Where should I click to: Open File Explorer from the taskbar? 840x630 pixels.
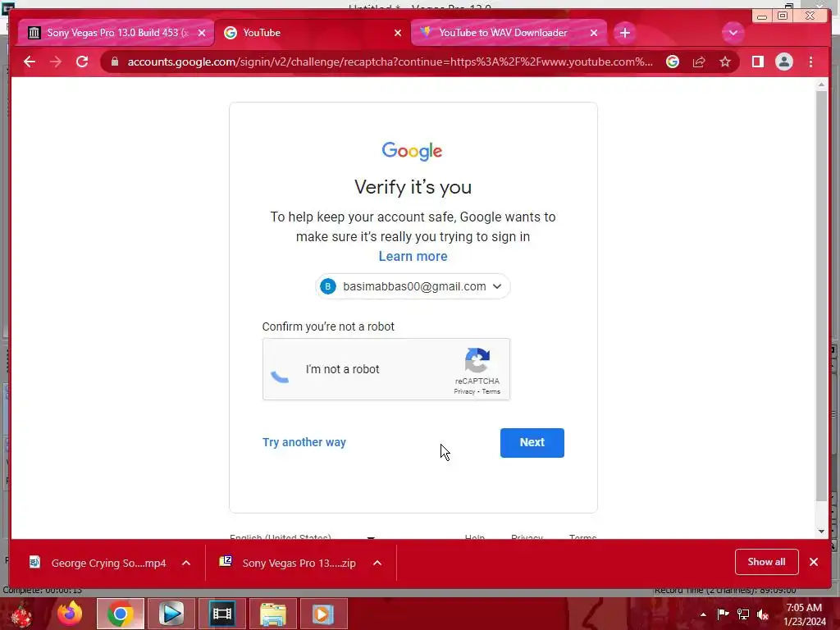(x=272, y=614)
